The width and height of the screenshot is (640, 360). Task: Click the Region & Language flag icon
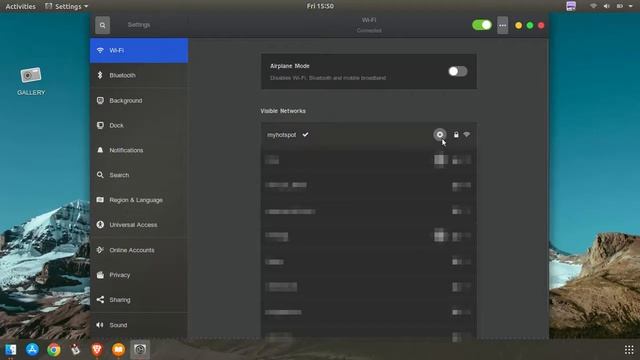click(100, 200)
